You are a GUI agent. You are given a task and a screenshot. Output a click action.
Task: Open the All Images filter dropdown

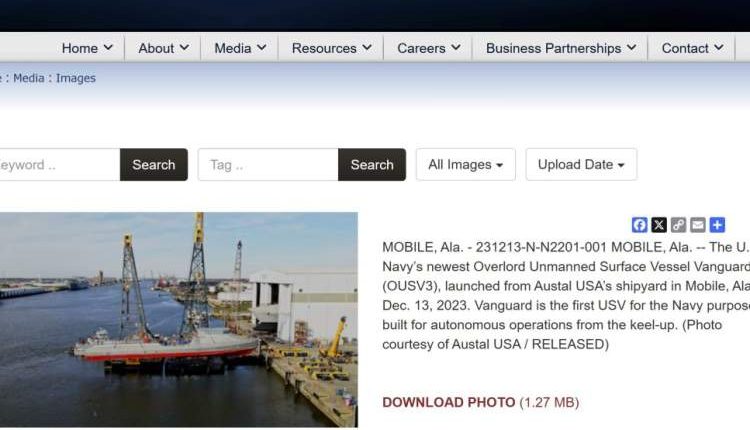[x=465, y=165]
